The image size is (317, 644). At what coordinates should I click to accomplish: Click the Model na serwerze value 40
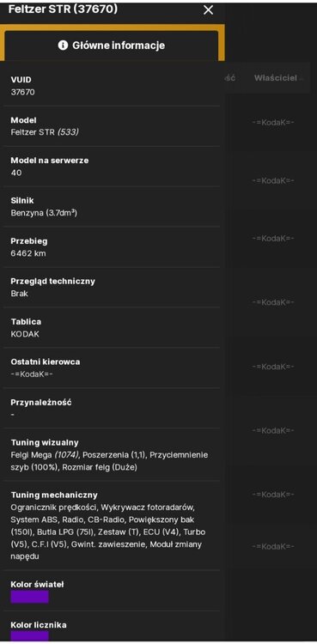[16, 173]
